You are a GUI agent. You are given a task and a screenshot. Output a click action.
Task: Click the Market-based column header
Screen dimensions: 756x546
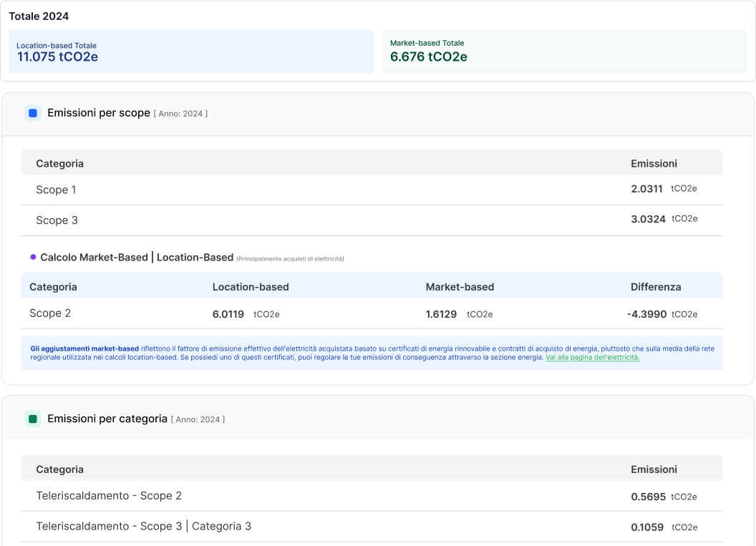tap(459, 286)
